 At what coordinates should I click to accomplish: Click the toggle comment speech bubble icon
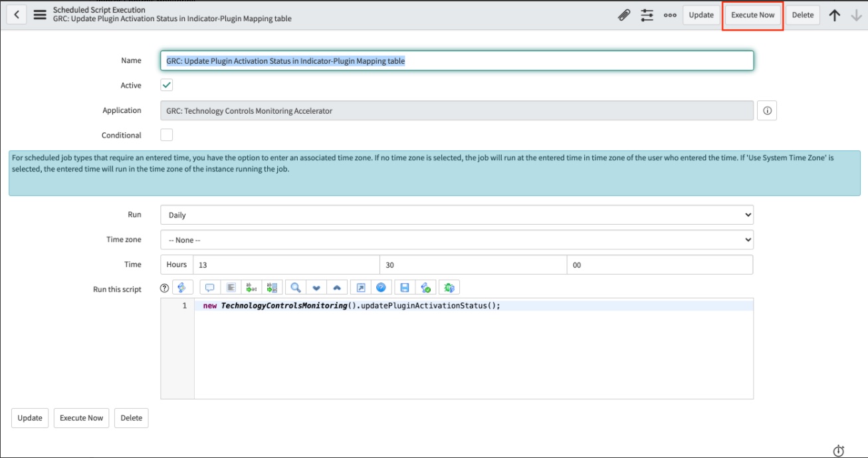point(210,287)
